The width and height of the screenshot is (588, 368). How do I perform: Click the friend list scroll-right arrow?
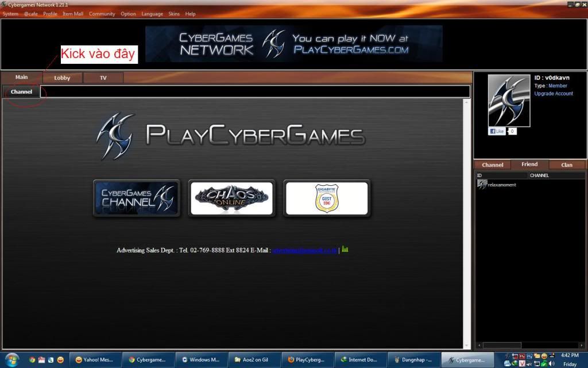click(582, 345)
